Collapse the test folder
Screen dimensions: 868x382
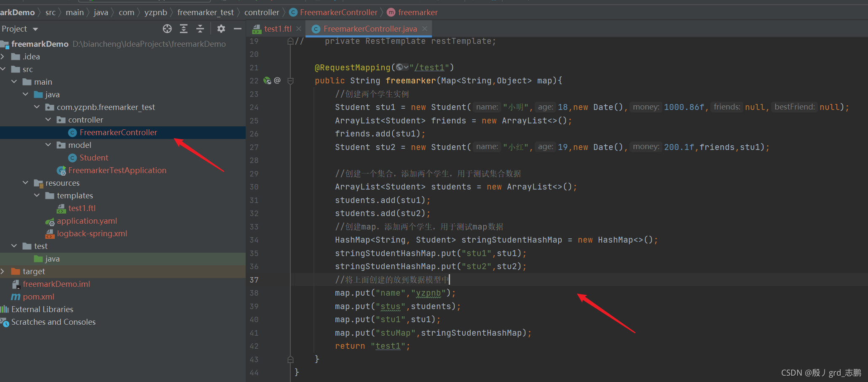tap(14, 246)
